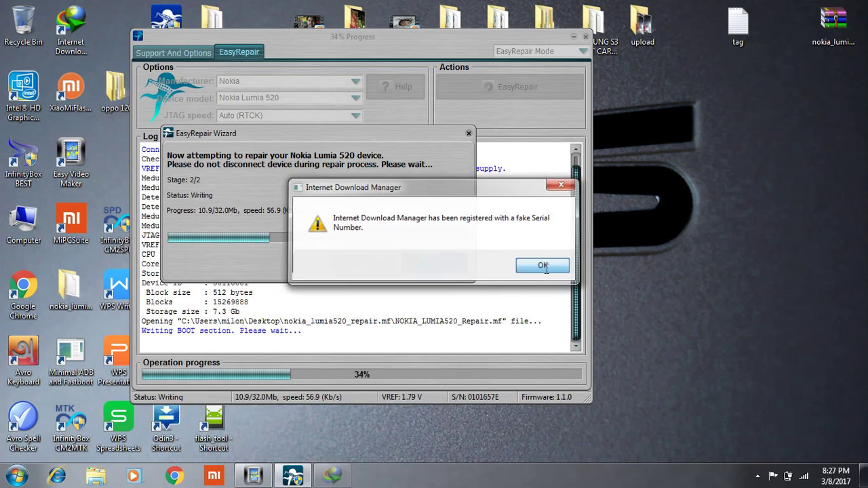This screenshot has width=868, height=488.
Task: Switch to Easy Video Maker taskbar item
Action: click(254, 475)
